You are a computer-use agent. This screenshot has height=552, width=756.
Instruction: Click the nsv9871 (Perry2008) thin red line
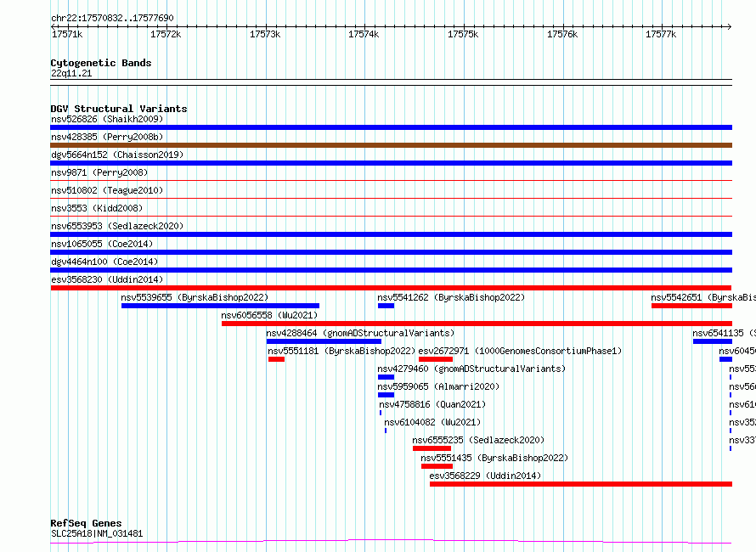point(391,181)
